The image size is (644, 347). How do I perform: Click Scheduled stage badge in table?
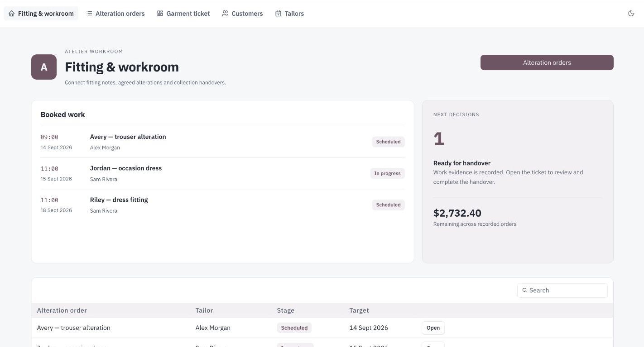(294, 328)
